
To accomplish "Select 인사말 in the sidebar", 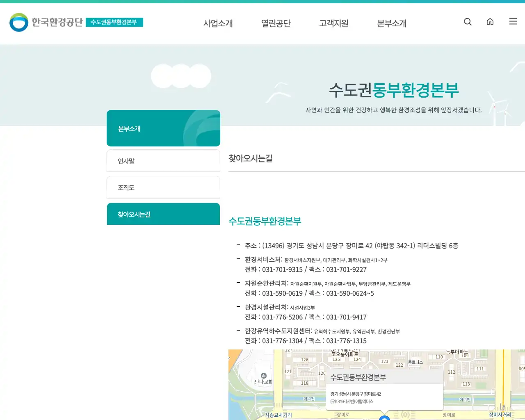I will coord(163,160).
